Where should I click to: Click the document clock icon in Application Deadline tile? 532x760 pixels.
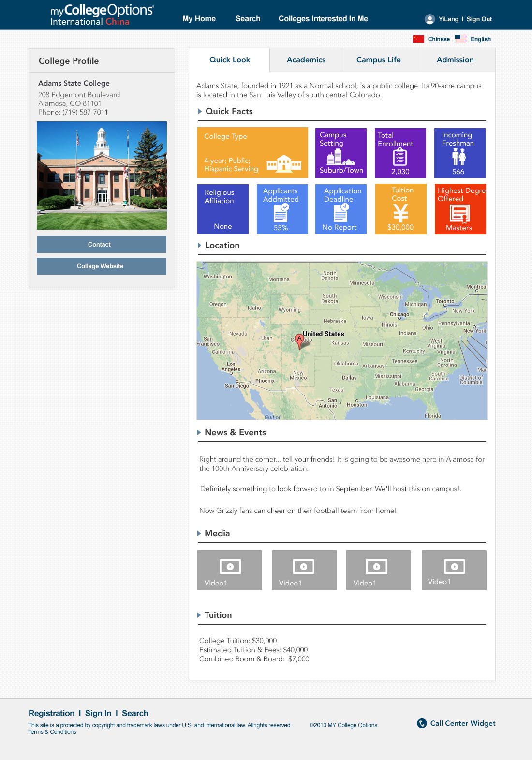pos(341,212)
